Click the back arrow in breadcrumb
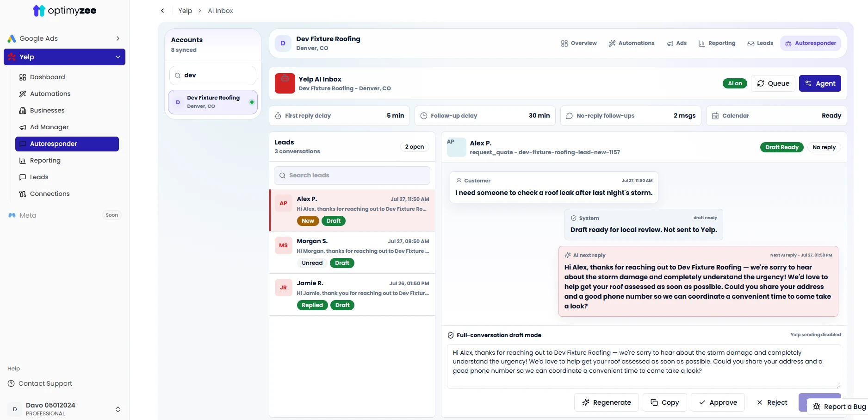Screen dimensions: 868x420 tap(162, 11)
